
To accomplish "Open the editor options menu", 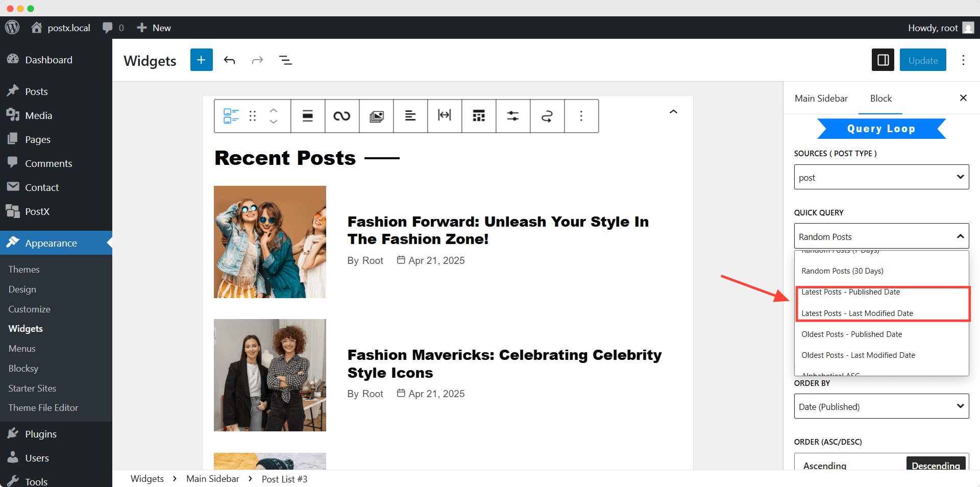I will (963, 60).
